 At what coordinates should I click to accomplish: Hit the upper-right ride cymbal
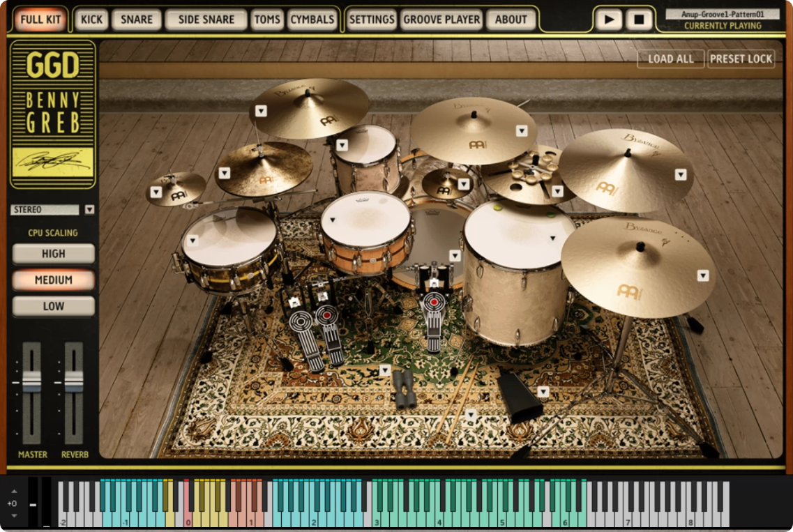coord(626,169)
